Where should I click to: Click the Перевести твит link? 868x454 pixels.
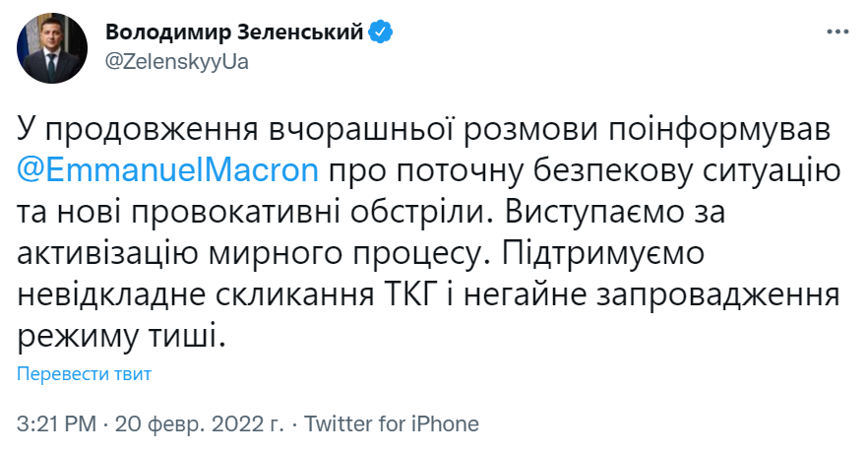pyautogui.click(x=85, y=374)
